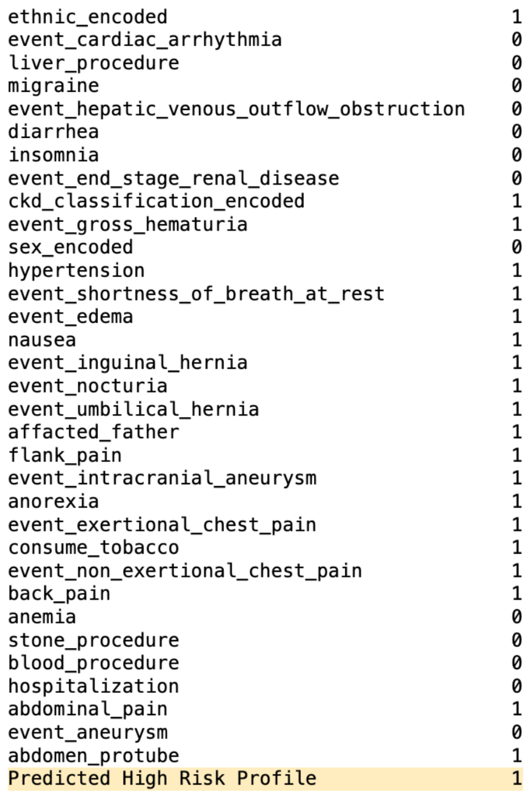Select the event_cardiac_arrhythmia row label

pyautogui.click(x=145, y=40)
